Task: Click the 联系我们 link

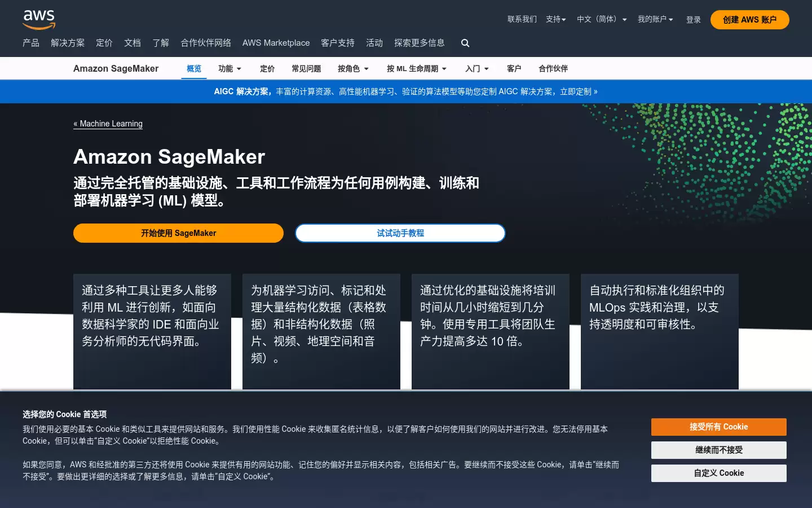Action: click(x=522, y=19)
